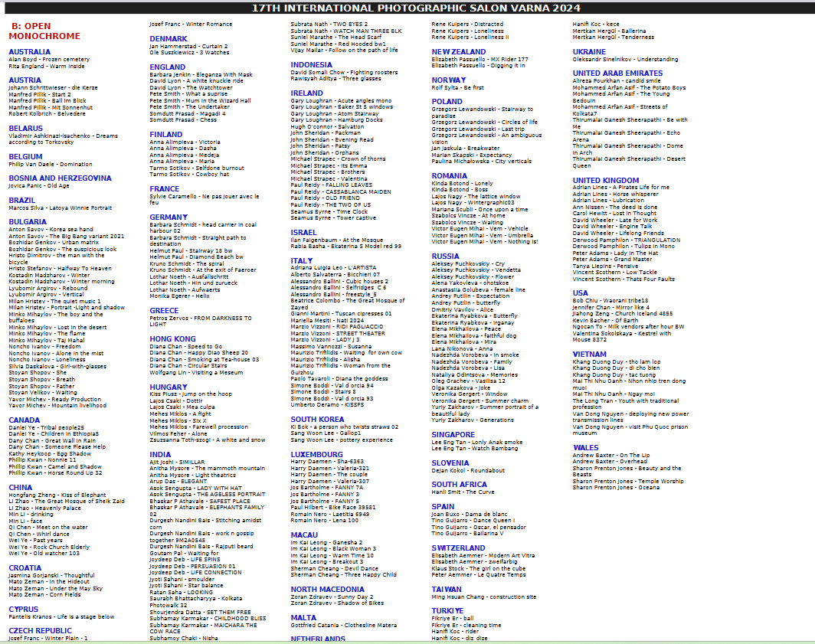Image resolution: width=815 pixels, height=644 pixels.
Task: Click the 'CYPRUS' heading
Action: 24,610
